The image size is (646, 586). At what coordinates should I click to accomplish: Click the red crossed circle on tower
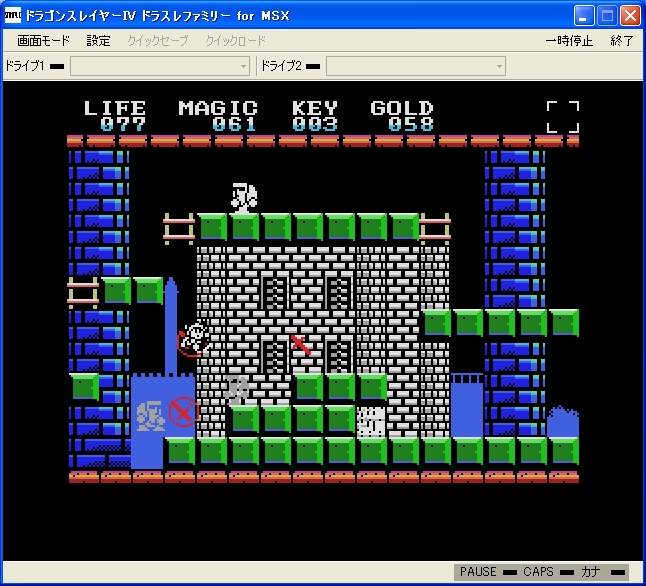coord(183,412)
